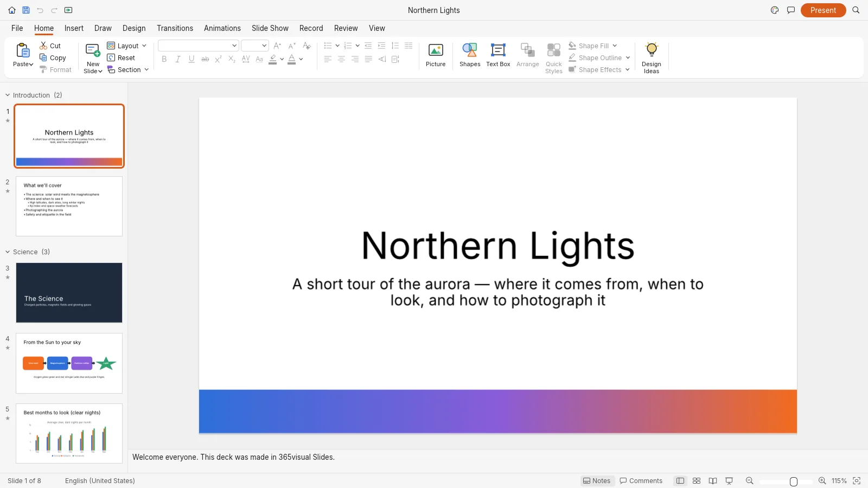Viewport: 868px width, 488px height.
Task: Click the Increase font size icon
Action: pos(278,46)
